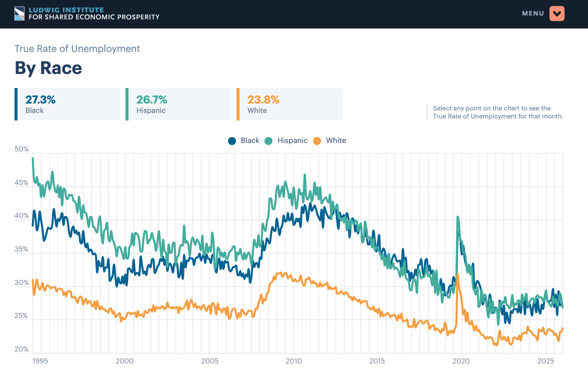Click the Hispanic legend label
This screenshot has width=588, height=380.
click(292, 140)
